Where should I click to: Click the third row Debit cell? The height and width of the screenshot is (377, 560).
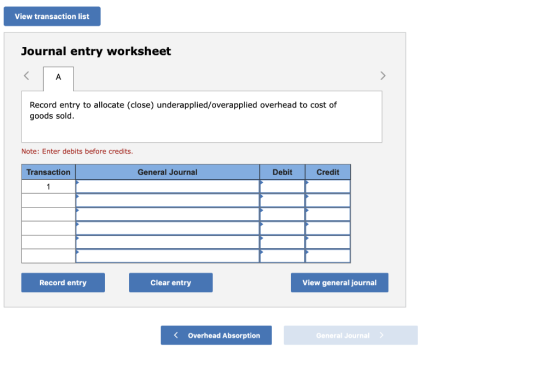pos(282,214)
